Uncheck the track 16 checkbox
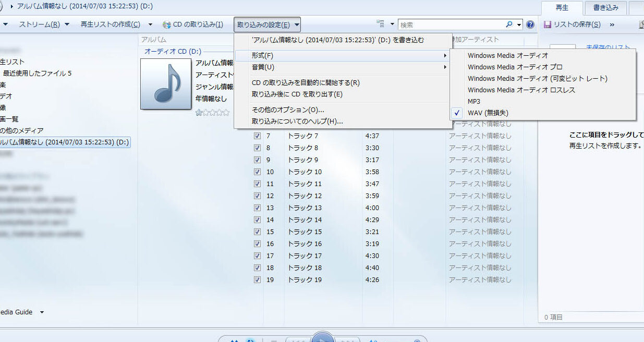Image resolution: width=644 pixels, height=342 pixels. (257, 243)
